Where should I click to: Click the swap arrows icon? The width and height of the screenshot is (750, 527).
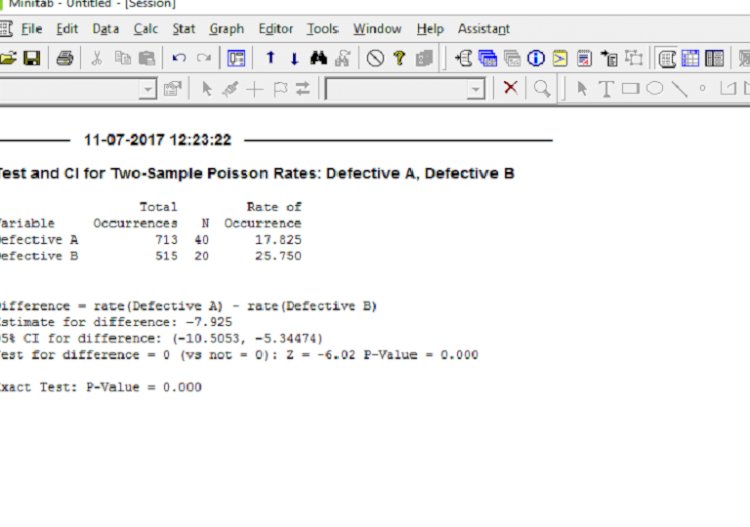[x=303, y=88]
